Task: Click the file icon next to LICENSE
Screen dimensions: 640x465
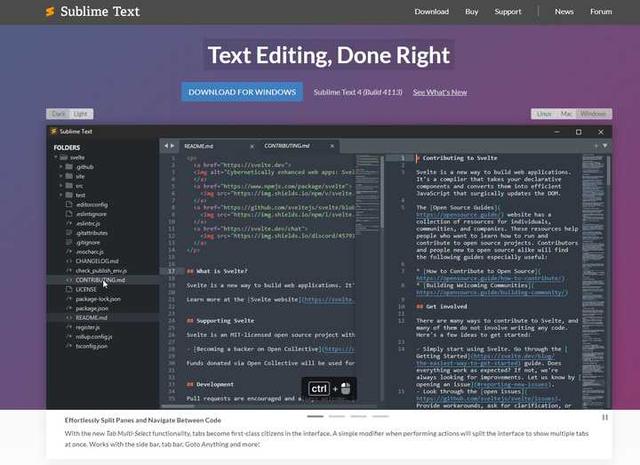Action: [x=69, y=289]
